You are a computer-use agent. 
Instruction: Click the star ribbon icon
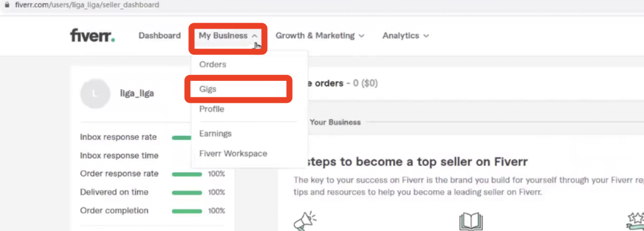636,221
